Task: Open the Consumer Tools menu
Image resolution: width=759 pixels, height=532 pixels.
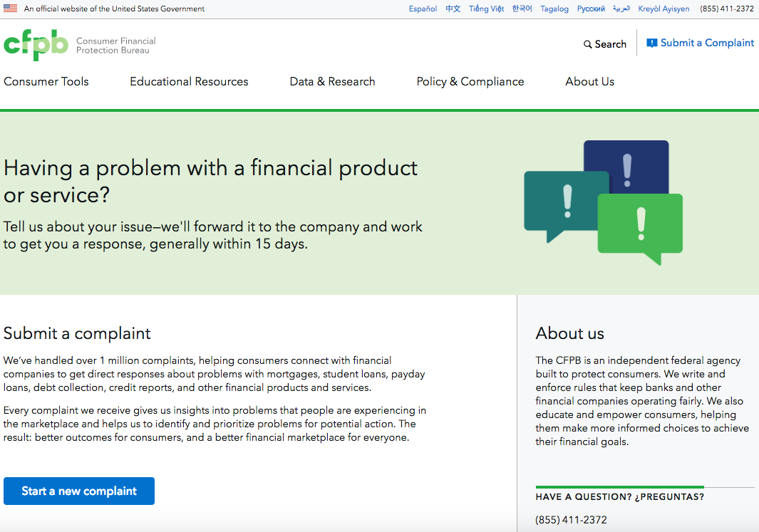Action: pos(46,82)
